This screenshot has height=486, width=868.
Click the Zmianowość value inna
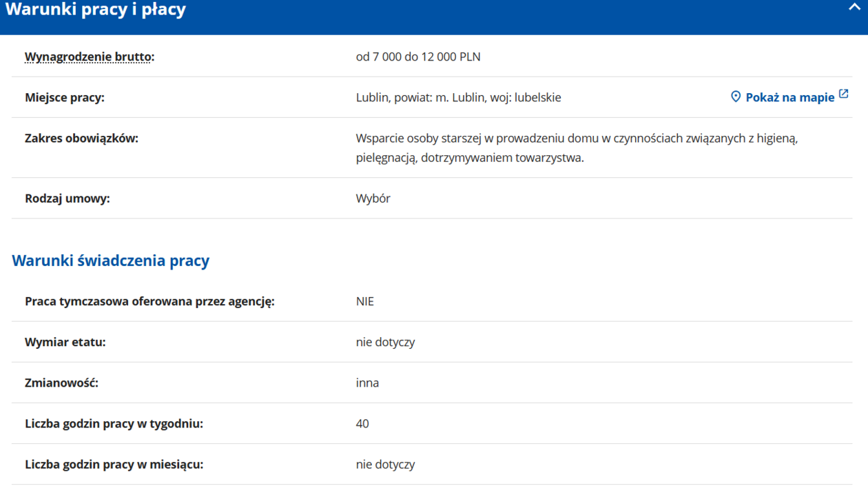click(367, 383)
